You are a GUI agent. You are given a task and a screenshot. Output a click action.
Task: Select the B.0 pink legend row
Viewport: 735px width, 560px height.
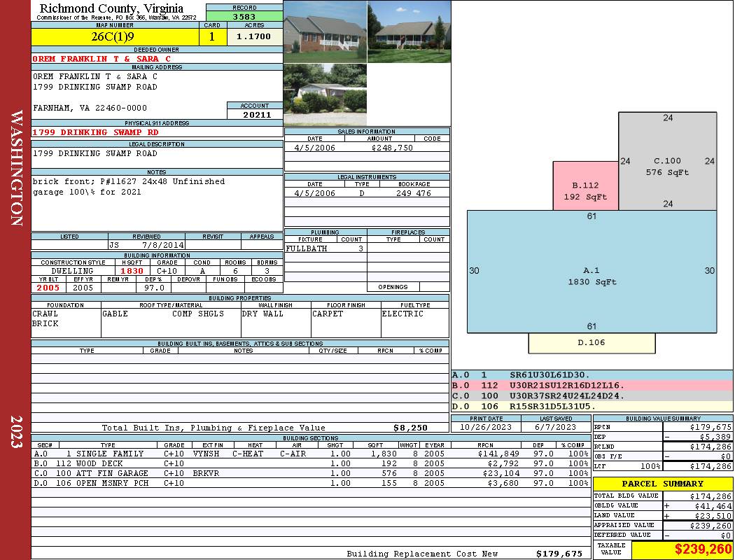tap(591, 386)
